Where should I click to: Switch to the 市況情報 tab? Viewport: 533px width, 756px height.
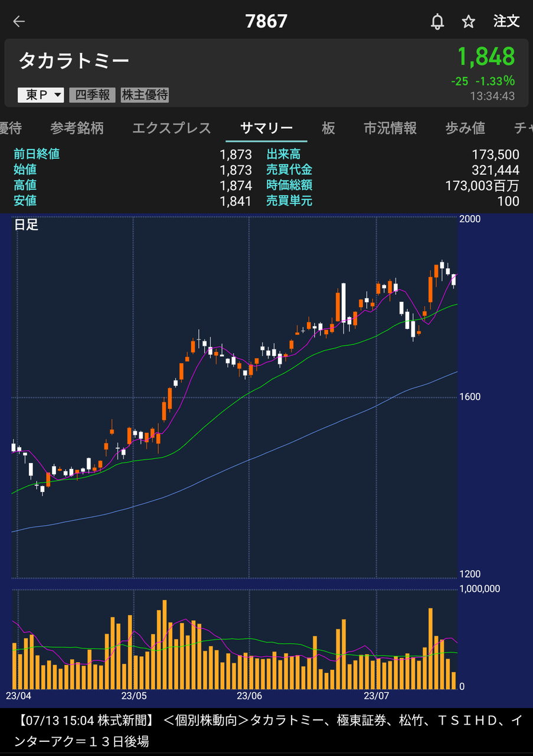390,128
